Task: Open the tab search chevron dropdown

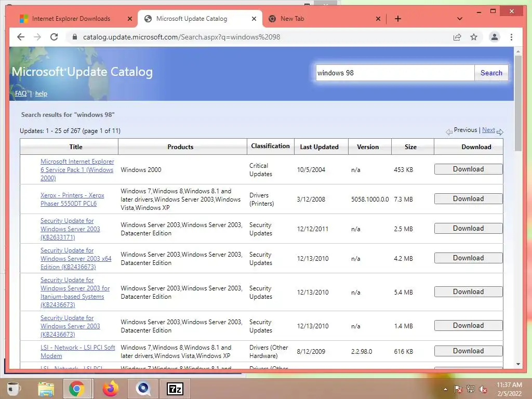Action: (459, 19)
